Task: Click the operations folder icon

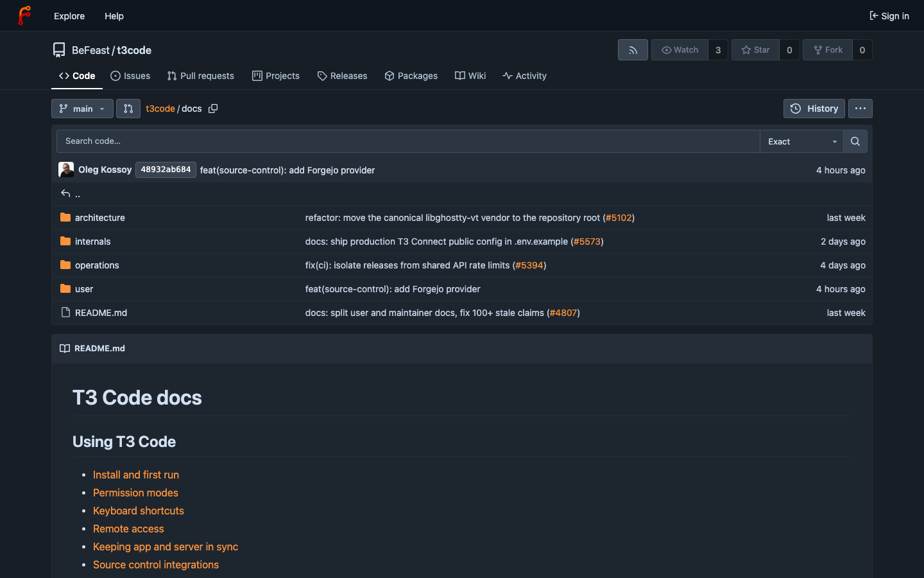Action: tap(65, 265)
